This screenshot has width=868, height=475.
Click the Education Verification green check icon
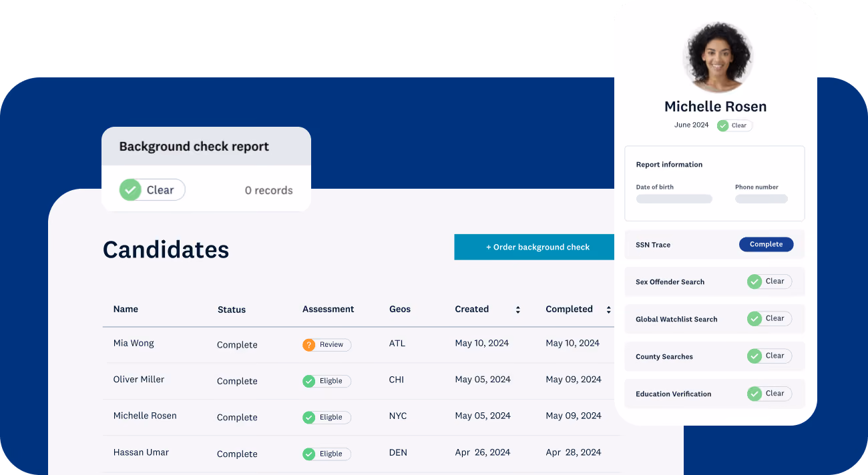[754, 394]
